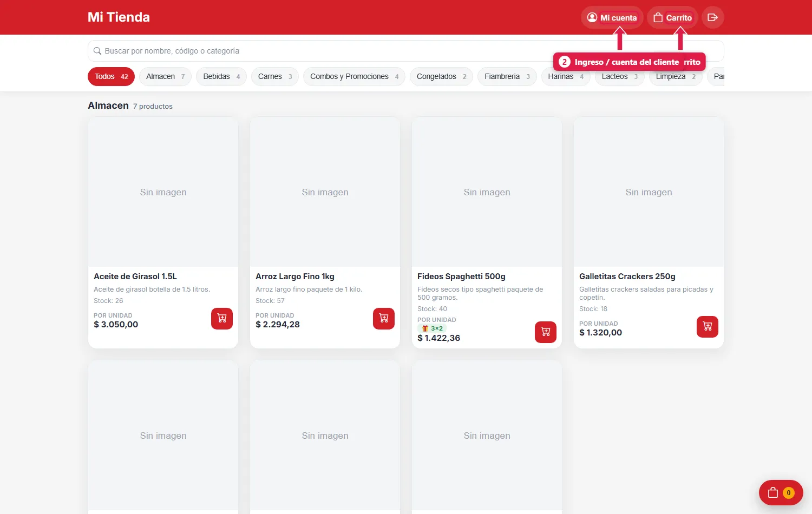Filter by Lacteos category
Viewport: 812px width, 514px height.
[620, 77]
